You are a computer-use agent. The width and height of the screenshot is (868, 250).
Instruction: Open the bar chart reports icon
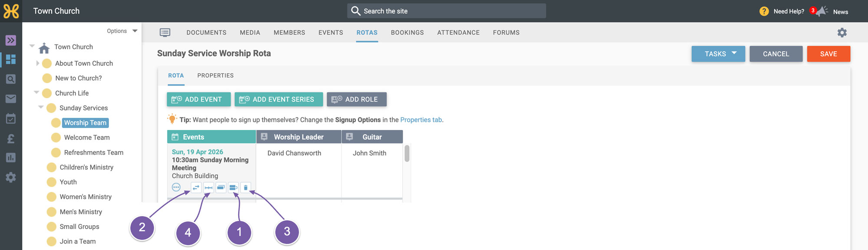point(11,157)
